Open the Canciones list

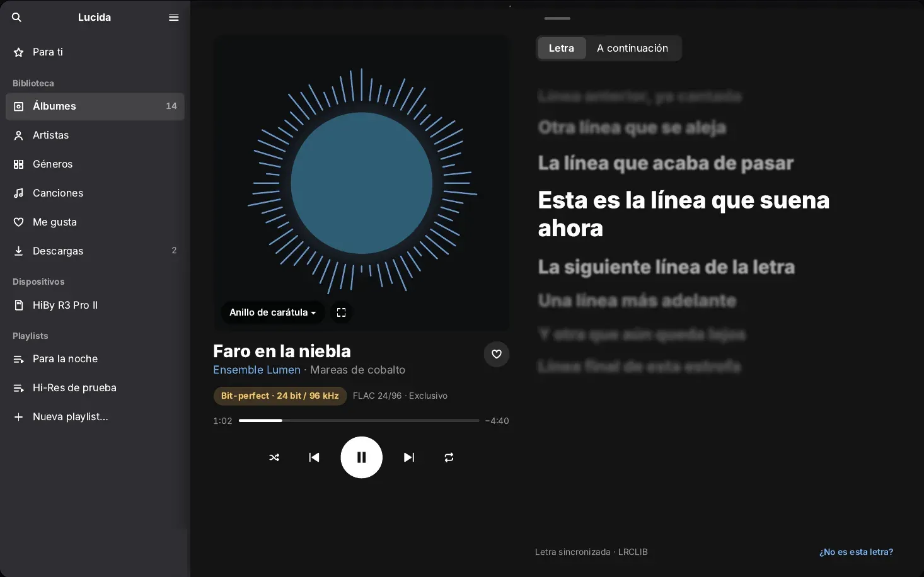95,193
